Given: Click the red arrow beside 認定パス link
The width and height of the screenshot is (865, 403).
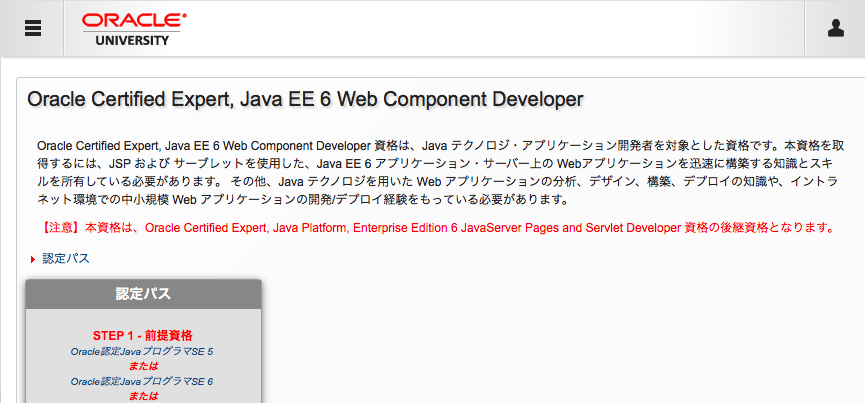Looking at the screenshot, I should pos(33,259).
